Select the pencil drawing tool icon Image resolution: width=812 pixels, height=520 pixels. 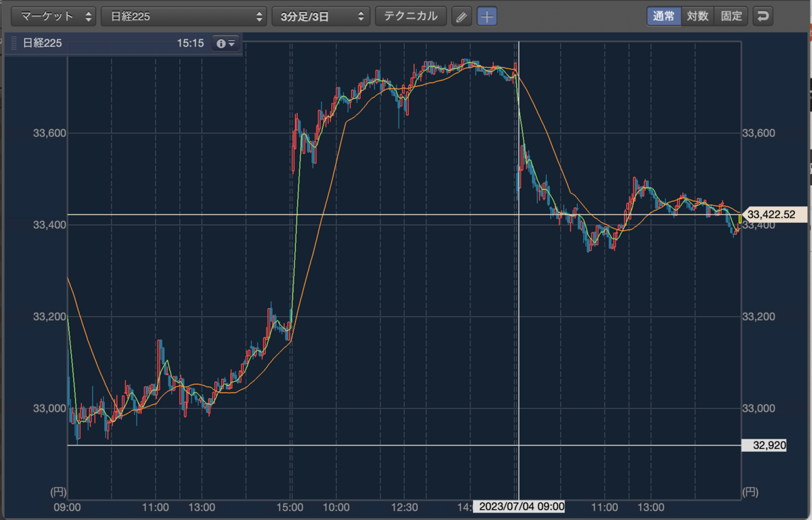click(x=461, y=16)
